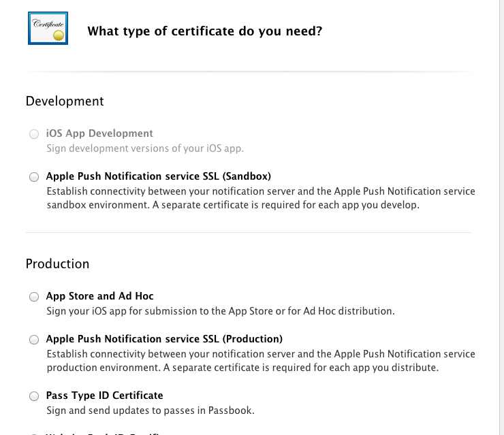Click 'Sign development versions of your iOS app.' text
Screen dimensions: 504x435
coord(145,148)
